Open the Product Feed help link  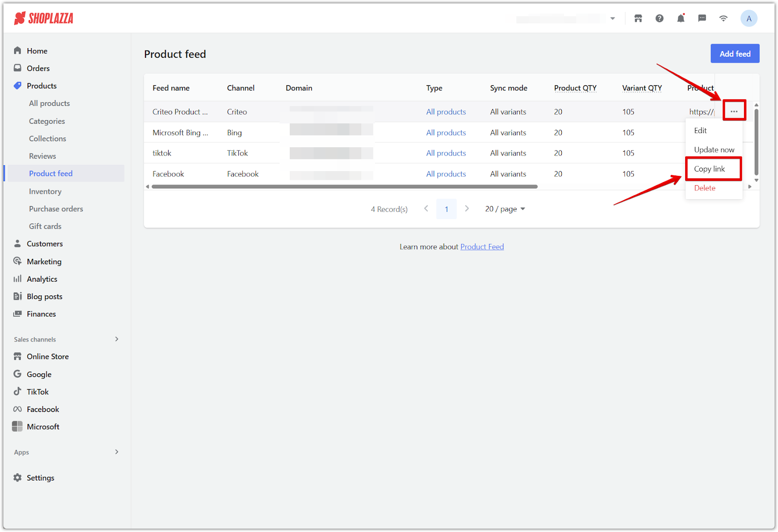[x=482, y=247]
